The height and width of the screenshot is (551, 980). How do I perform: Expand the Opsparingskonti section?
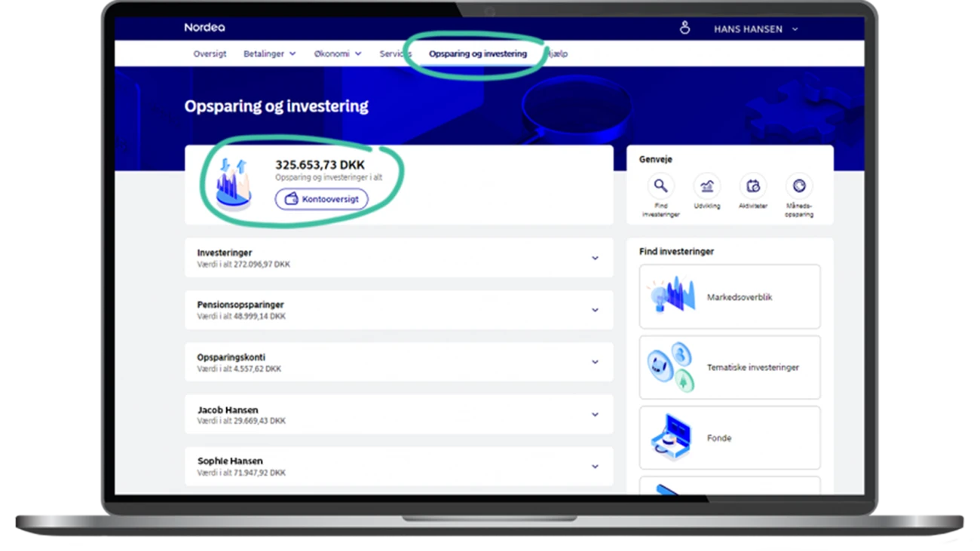(x=595, y=363)
